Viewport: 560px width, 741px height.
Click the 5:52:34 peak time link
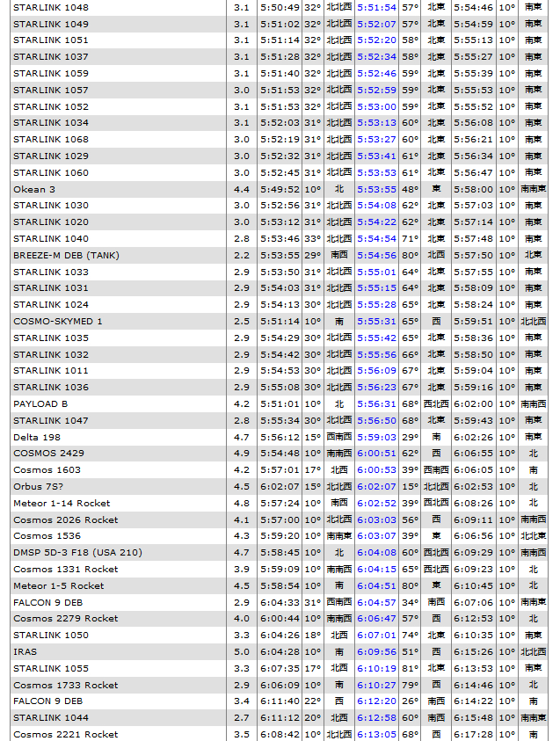point(376,57)
